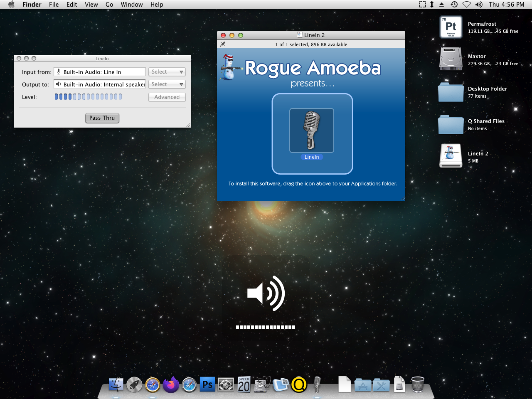Click the LineIn microphone icon in the installer window

click(x=312, y=131)
